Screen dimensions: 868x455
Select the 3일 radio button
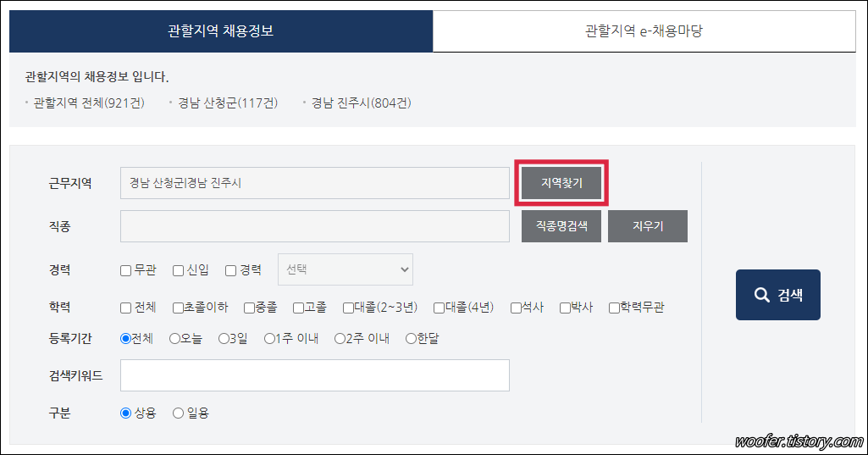(224, 339)
